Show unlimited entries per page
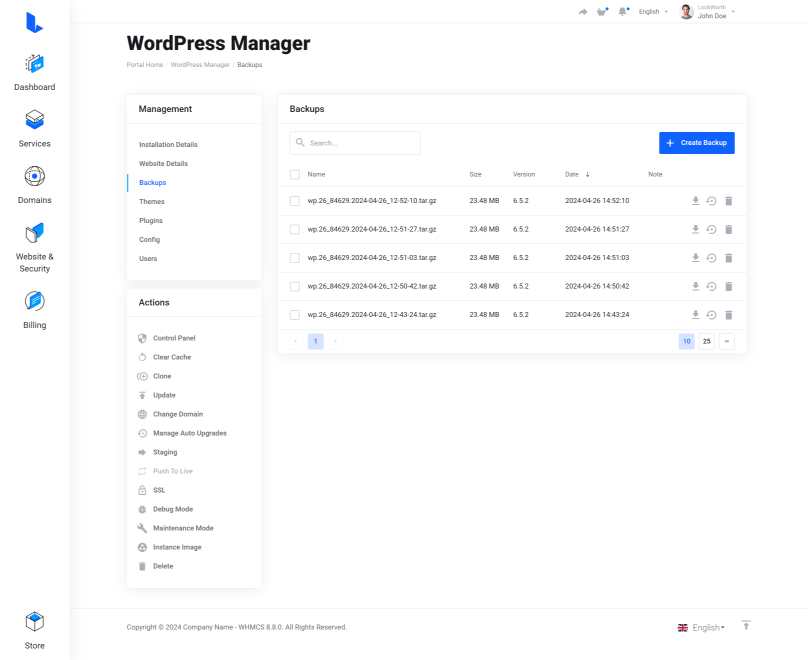This screenshot has width=808, height=660. (x=727, y=341)
